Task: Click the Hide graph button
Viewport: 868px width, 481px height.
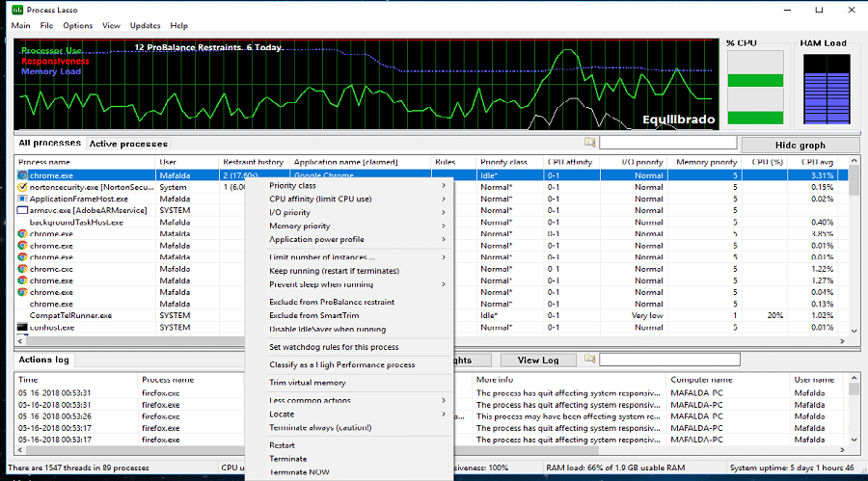Action: coord(800,145)
